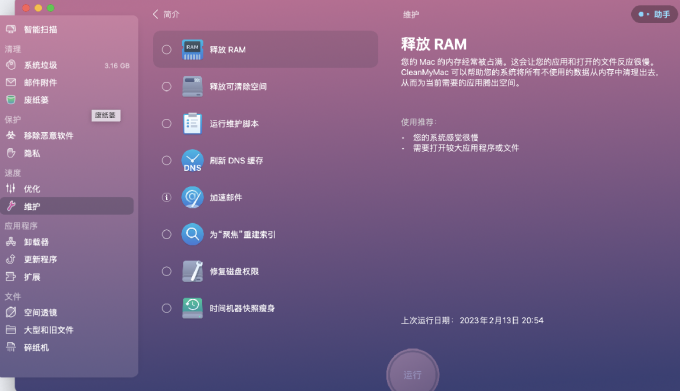Click the red window close button
Viewport: 680px width, 391px height.
[26, 8]
